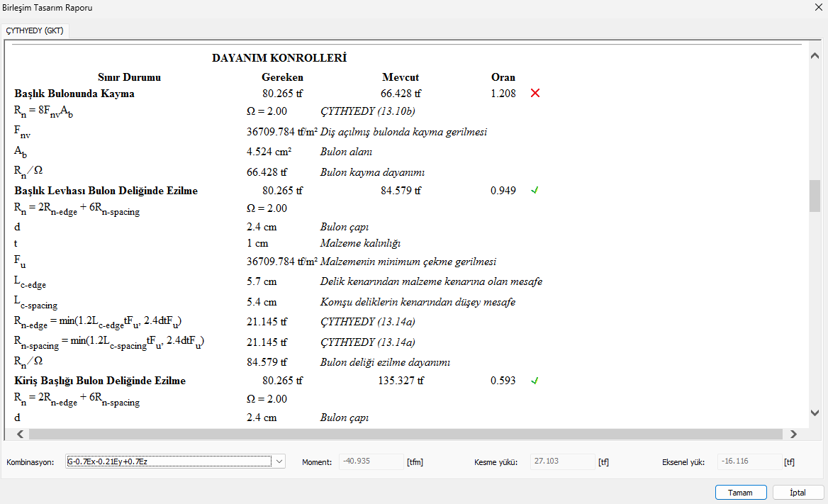Open the Kombinasyon dropdown list

click(x=279, y=461)
